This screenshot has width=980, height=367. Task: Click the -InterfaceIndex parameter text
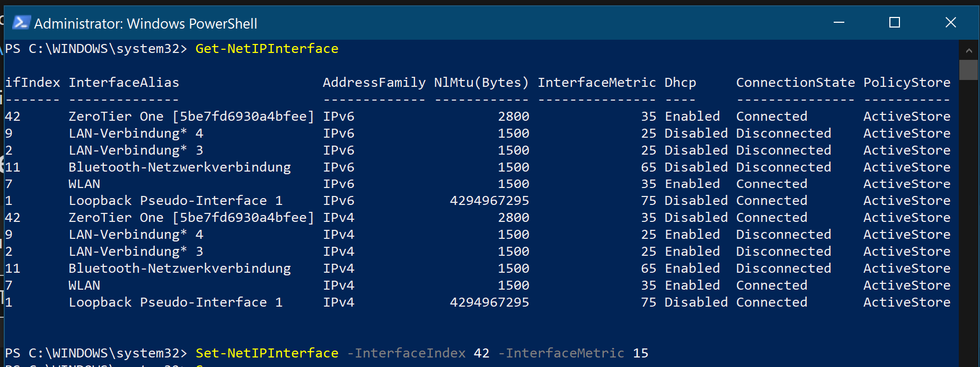pos(406,353)
